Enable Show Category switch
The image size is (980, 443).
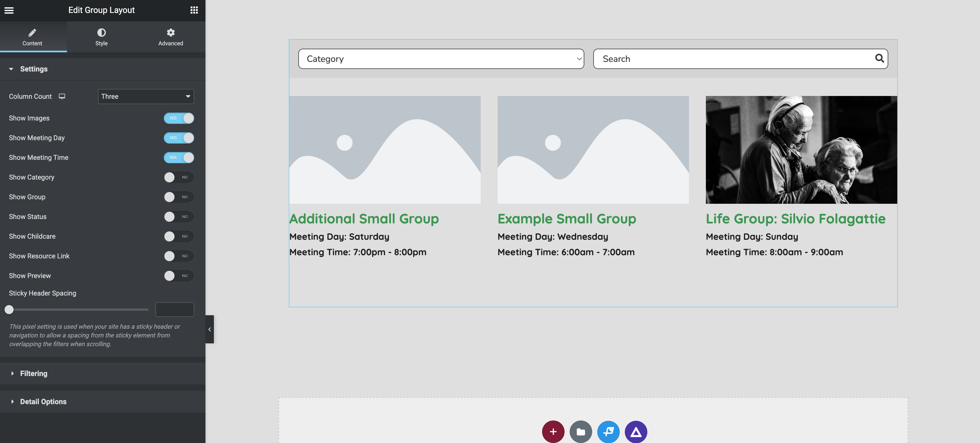pyautogui.click(x=179, y=177)
